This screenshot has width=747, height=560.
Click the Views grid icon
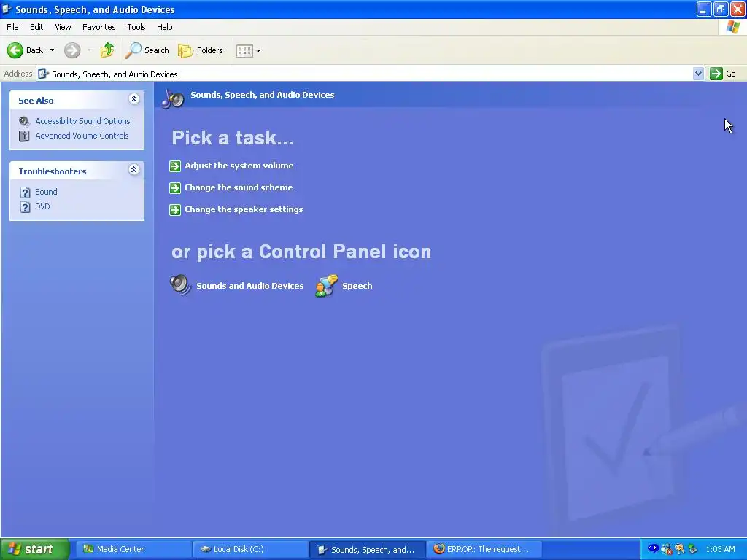[244, 50]
